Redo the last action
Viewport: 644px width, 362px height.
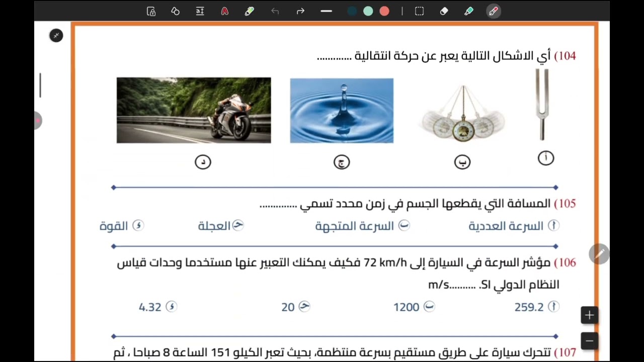[x=300, y=11]
